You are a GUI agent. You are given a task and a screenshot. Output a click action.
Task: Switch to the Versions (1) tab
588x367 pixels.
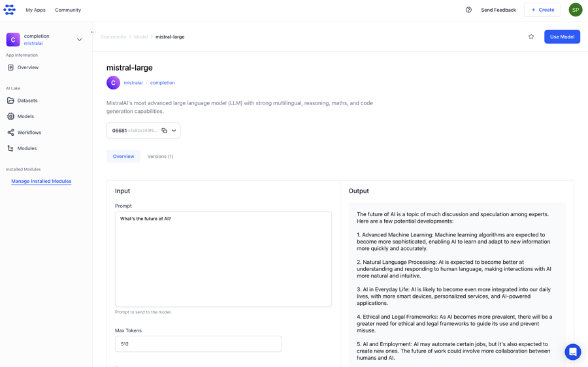click(x=160, y=157)
